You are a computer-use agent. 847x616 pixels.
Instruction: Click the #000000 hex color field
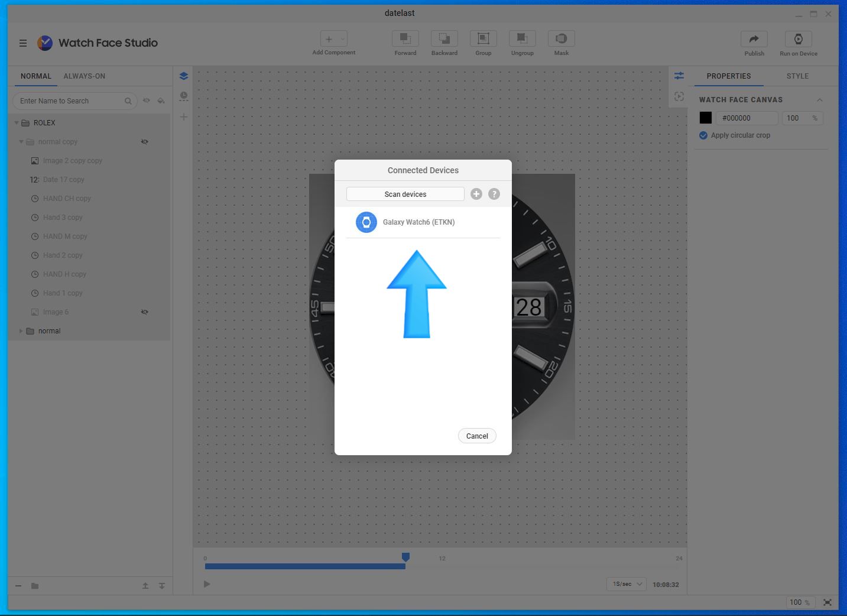click(747, 118)
